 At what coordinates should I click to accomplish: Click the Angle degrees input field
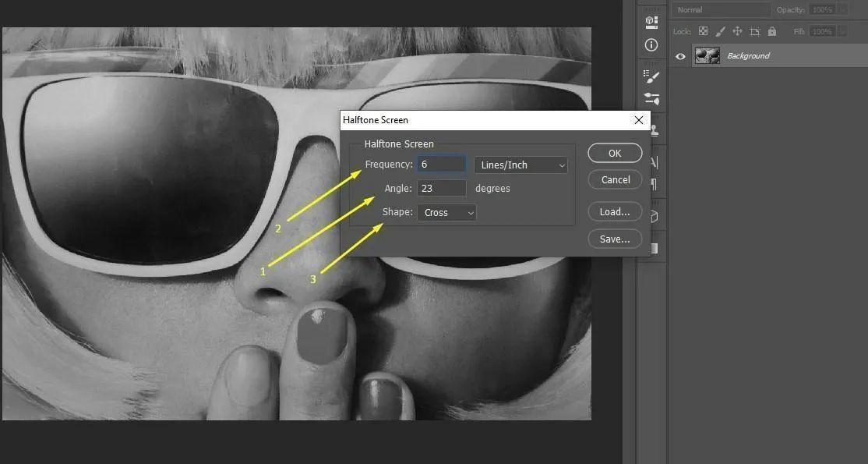point(441,188)
